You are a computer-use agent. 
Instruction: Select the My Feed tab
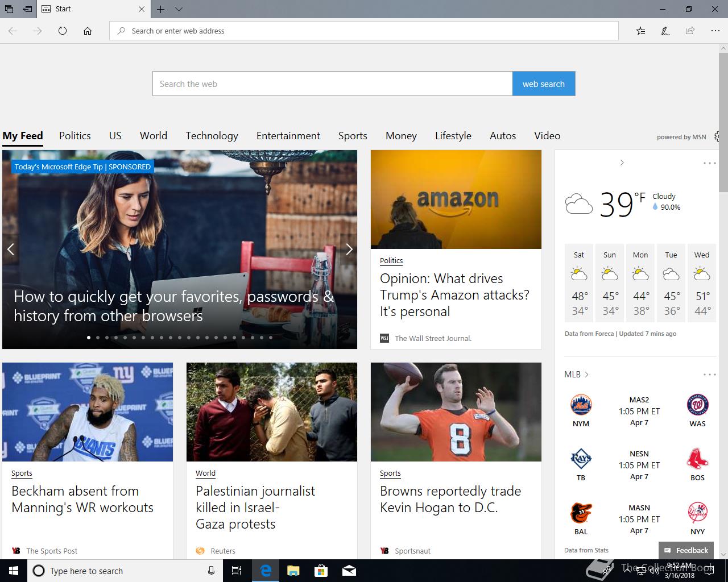pos(23,135)
